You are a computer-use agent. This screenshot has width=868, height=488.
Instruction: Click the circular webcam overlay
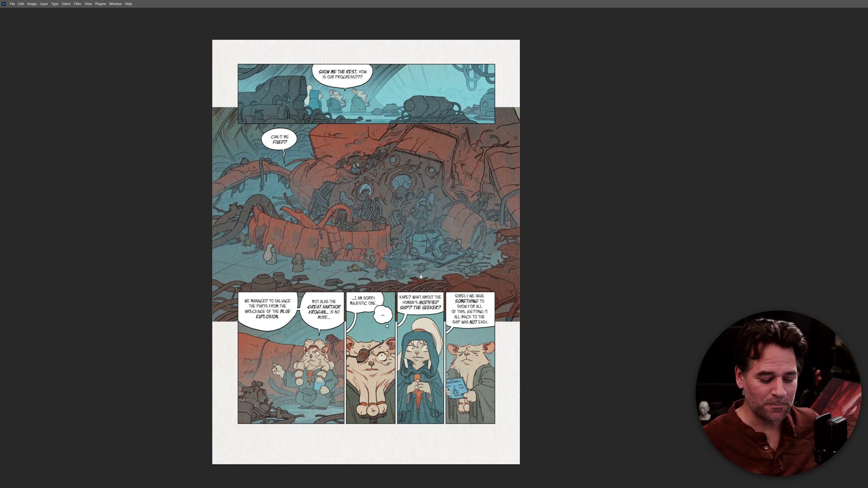[778, 393]
